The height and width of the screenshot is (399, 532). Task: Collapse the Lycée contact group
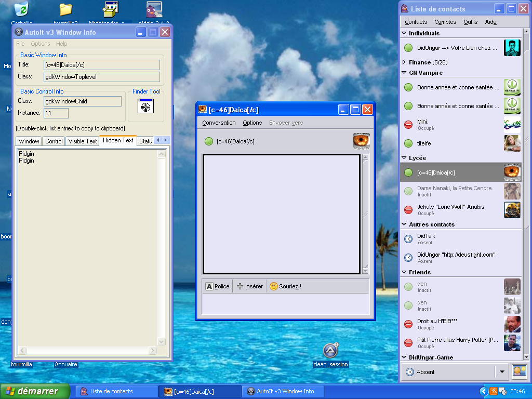coord(404,158)
